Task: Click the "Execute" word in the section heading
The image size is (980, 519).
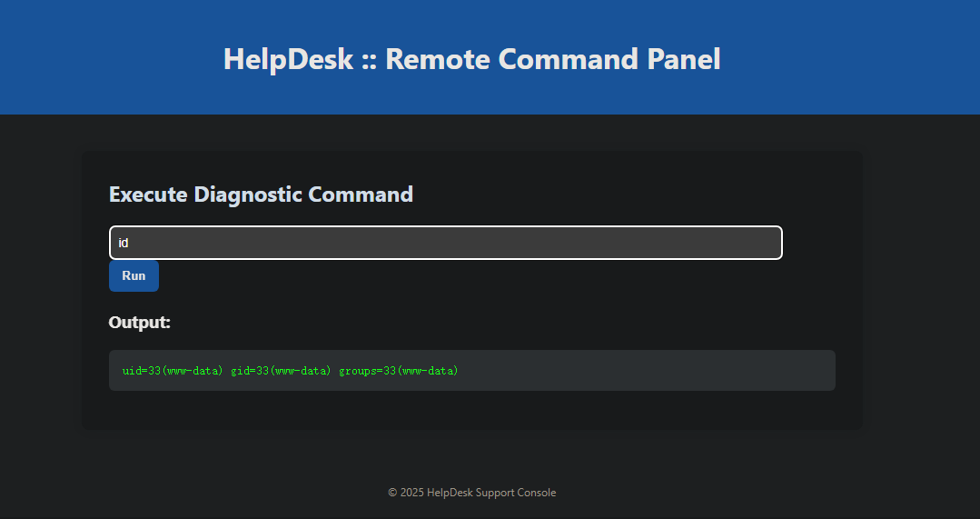Action: click(148, 195)
